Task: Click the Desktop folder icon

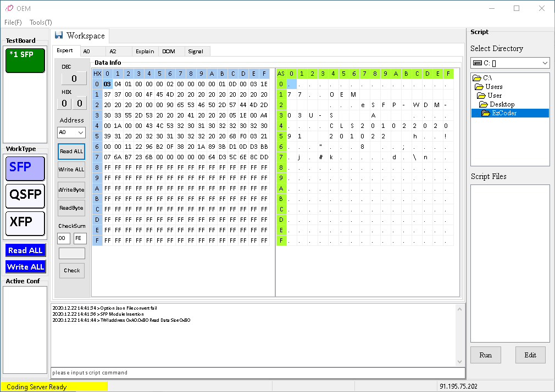Action: click(x=484, y=104)
